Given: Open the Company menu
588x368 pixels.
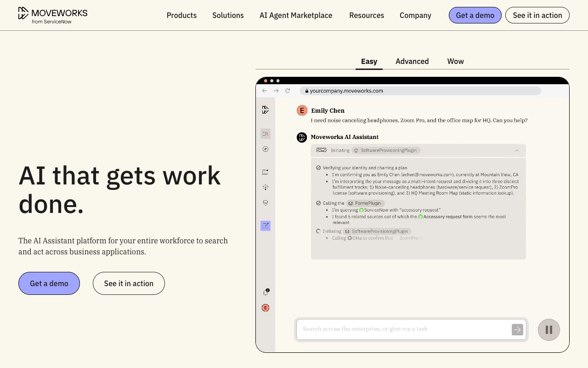Looking at the screenshot, I should click(x=415, y=15).
